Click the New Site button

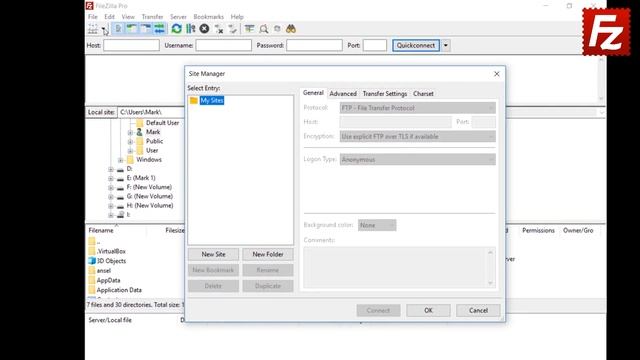[x=213, y=254]
